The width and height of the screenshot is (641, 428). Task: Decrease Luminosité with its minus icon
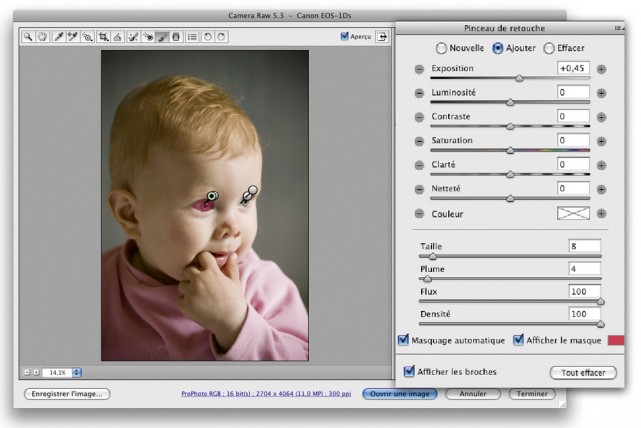click(419, 93)
